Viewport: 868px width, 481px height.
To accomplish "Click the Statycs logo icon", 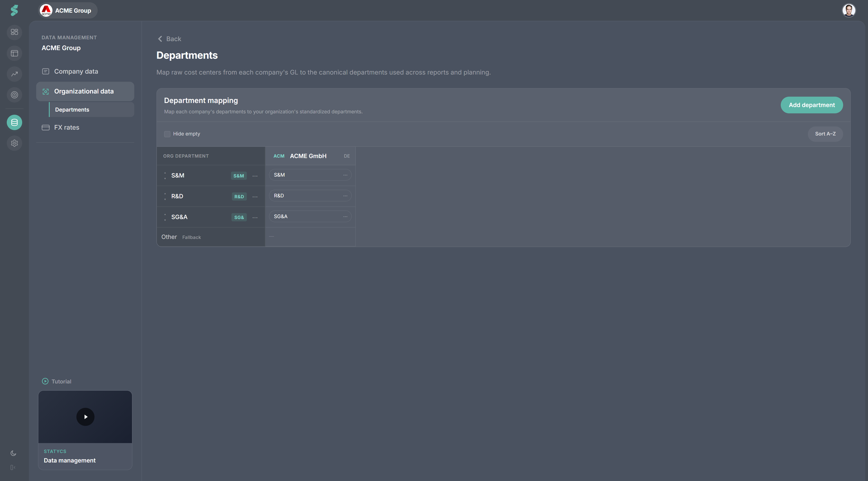I will tap(14, 10).
